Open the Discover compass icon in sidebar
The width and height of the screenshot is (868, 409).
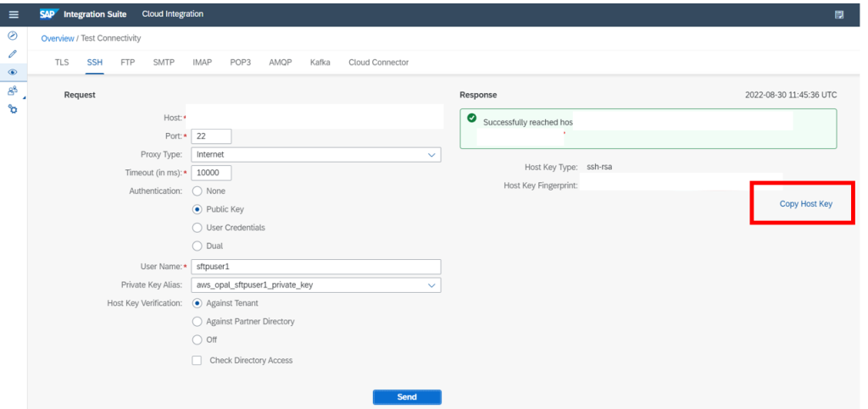(x=13, y=36)
